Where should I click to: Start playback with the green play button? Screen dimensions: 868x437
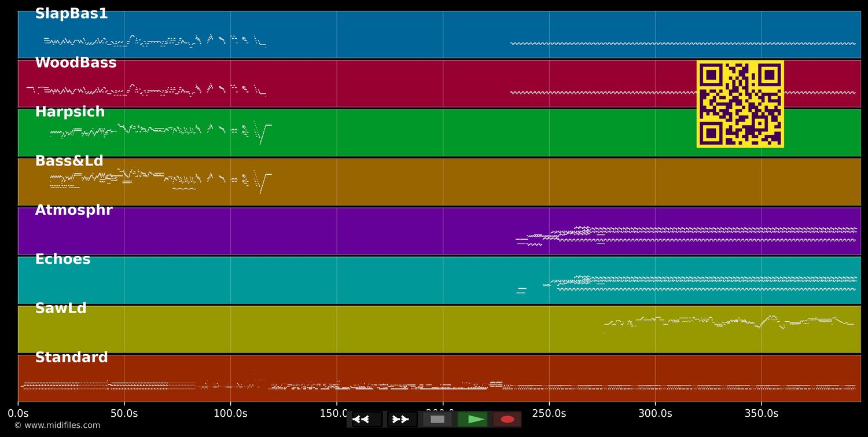tap(473, 419)
